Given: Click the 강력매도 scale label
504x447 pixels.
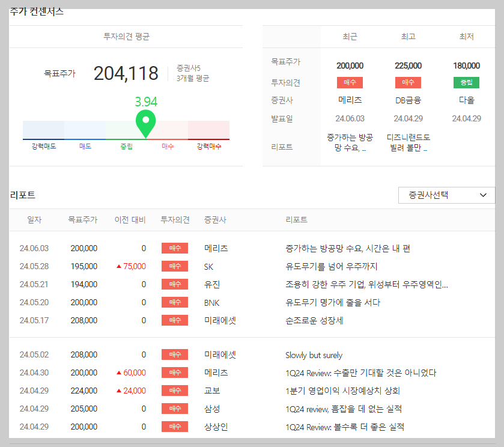Looking at the screenshot, I should tap(44, 147).
